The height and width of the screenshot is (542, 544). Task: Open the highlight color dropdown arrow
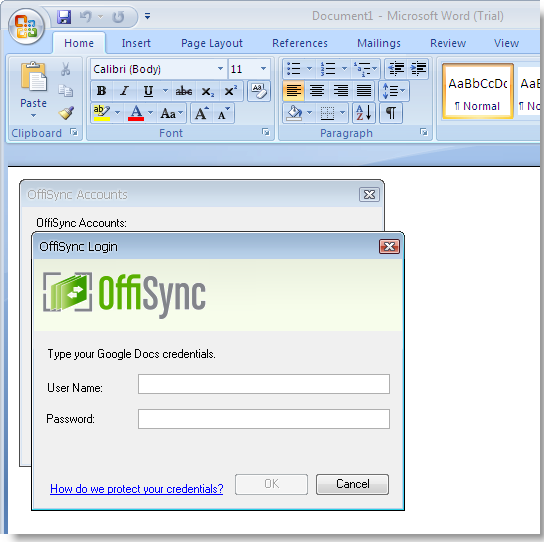tap(117, 113)
